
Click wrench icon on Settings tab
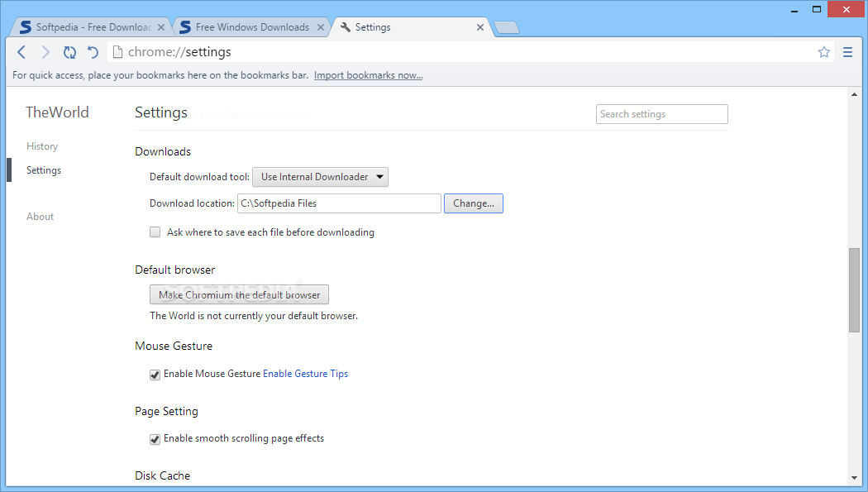click(x=346, y=27)
